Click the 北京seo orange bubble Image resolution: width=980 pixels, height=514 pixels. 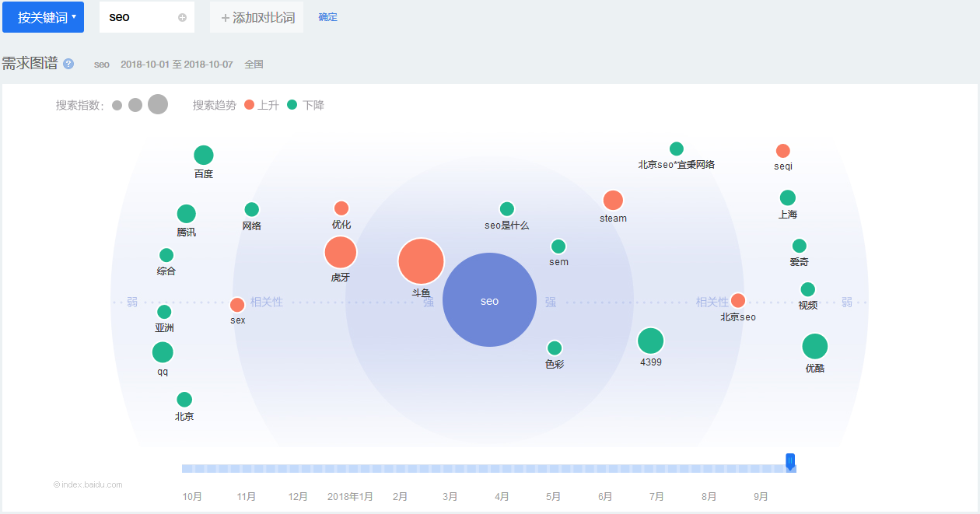click(x=738, y=300)
